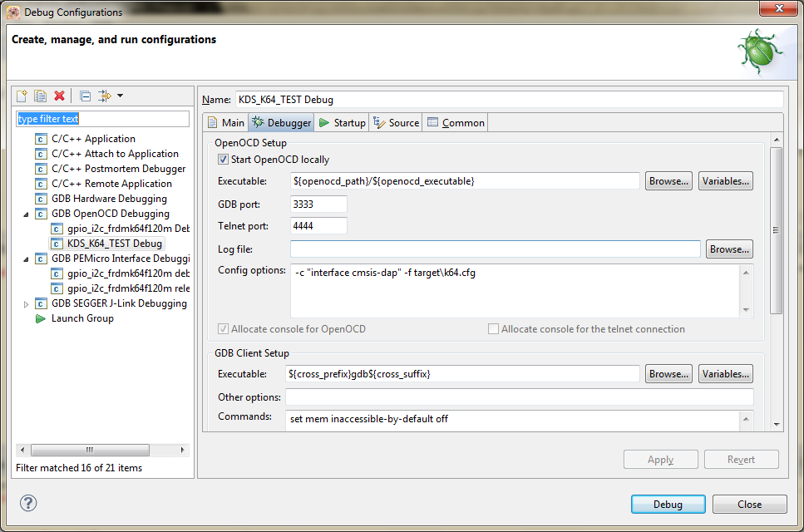The image size is (804, 532).
Task: Click the Revert button
Action: (742, 460)
